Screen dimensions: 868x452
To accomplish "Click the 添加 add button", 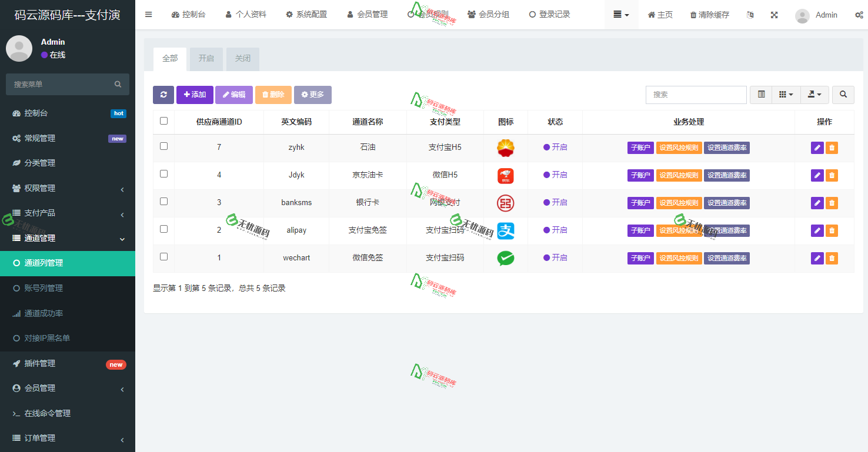I will coord(195,95).
